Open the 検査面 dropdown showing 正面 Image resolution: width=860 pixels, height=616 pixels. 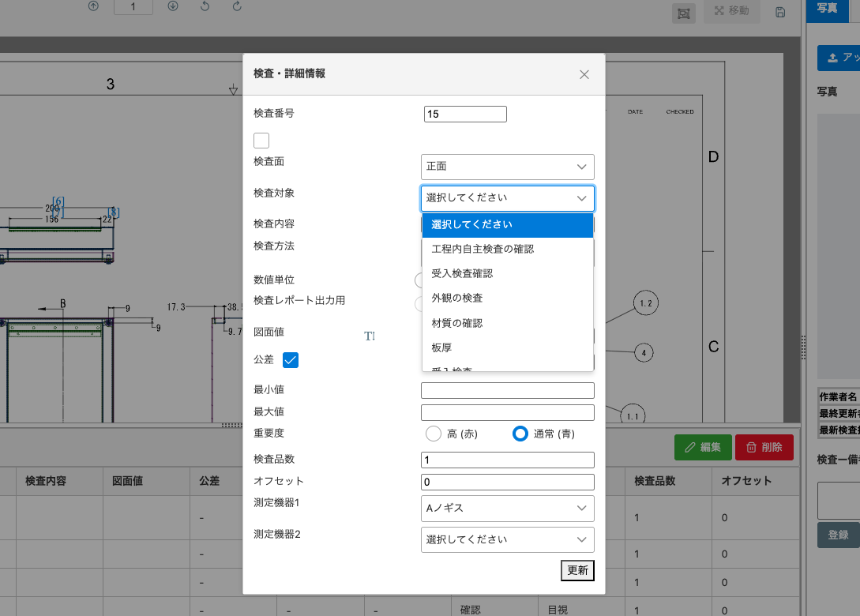tap(507, 167)
